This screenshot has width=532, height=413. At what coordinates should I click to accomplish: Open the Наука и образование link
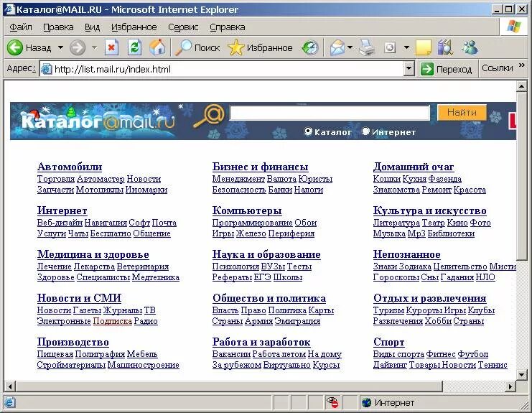point(266,254)
